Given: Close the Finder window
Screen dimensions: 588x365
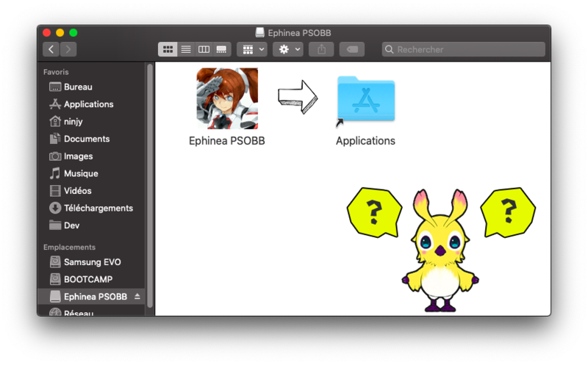Looking at the screenshot, I should 46,32.
